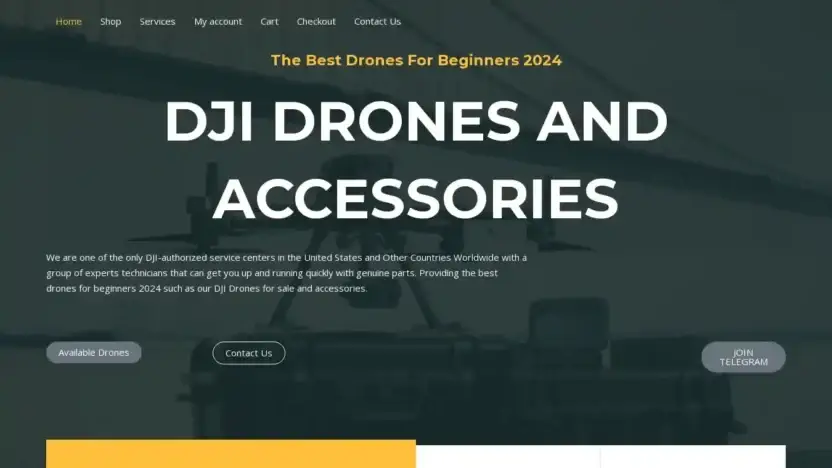Click the paragraph starting 'We are one of'
Image resolution: width=832 pixels, height=468 pixels.
pyautogui.click(x=287, y=273)
